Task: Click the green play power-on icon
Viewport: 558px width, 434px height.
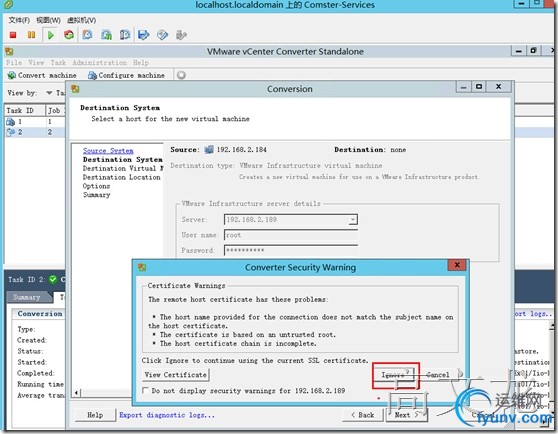Action: tap(51, 35)
